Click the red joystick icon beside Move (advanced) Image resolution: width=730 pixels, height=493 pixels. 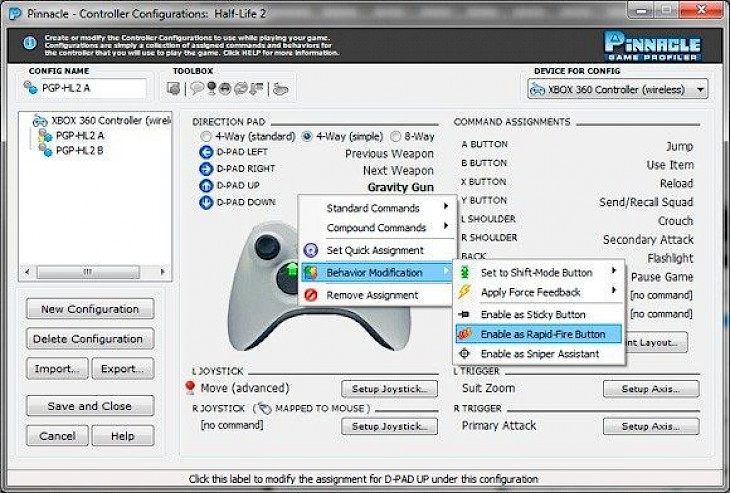point(190,387)
